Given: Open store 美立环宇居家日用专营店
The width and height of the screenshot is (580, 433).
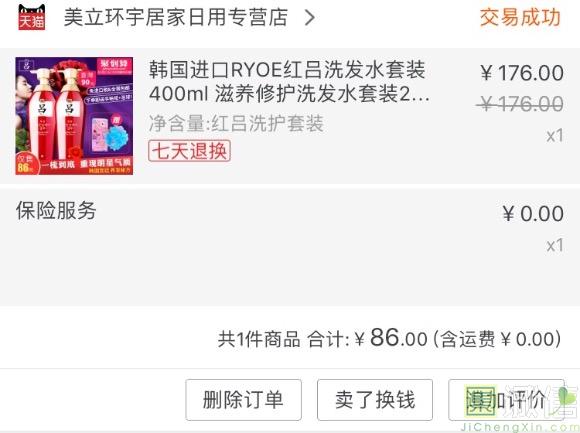Looking at the screenshot, I should coord(176,17).
